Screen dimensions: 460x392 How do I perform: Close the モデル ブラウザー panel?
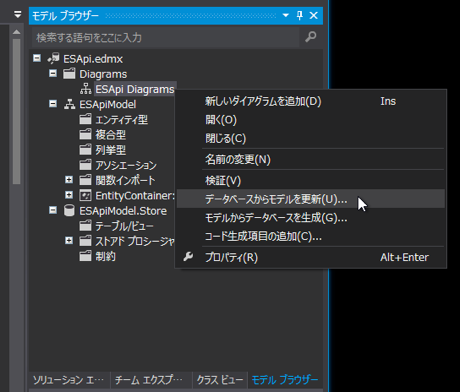(314, 15)
